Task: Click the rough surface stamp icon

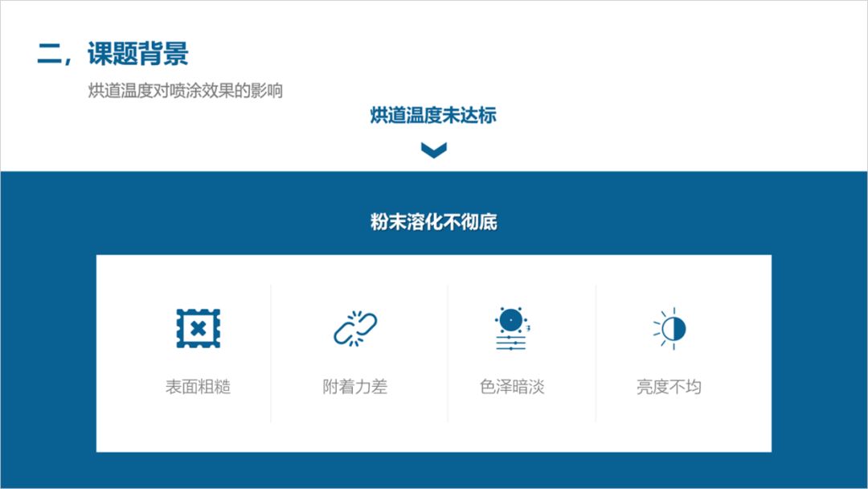Action: click(199, 328)
